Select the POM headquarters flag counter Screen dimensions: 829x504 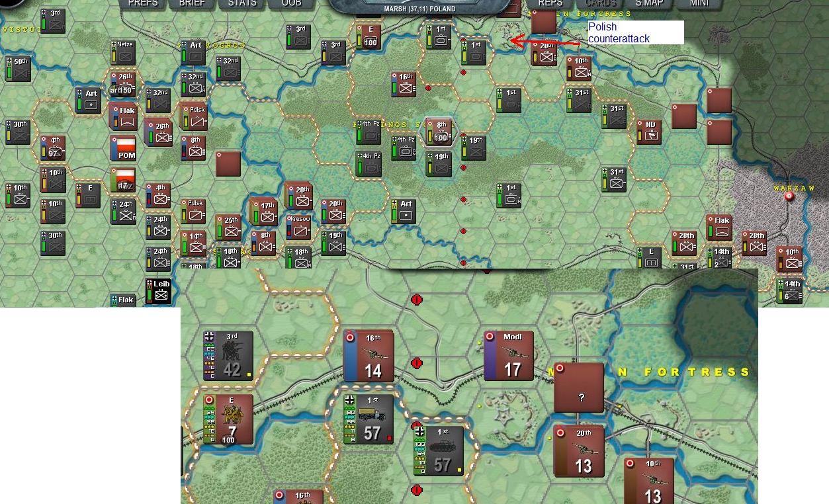click(124, 148)
